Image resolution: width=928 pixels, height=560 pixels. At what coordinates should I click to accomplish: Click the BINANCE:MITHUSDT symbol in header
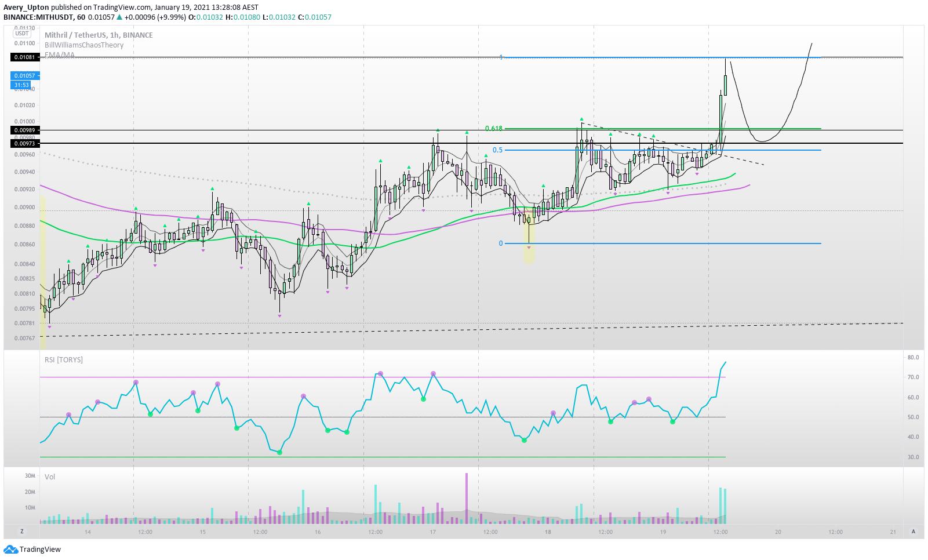point(38,17)
